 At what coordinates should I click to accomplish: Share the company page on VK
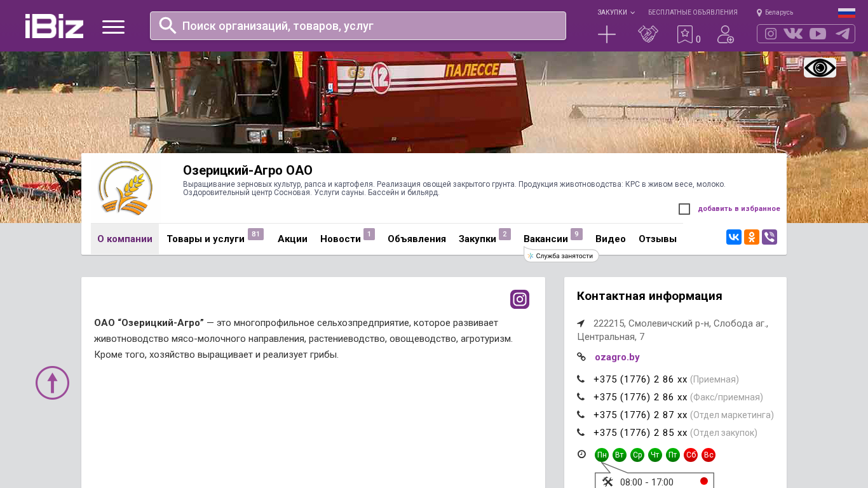(x=734, y=237)
